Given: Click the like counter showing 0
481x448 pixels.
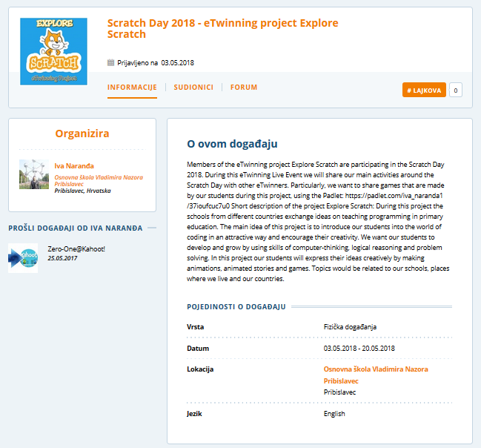Looking at the screenshot, I should coord(456,90).
